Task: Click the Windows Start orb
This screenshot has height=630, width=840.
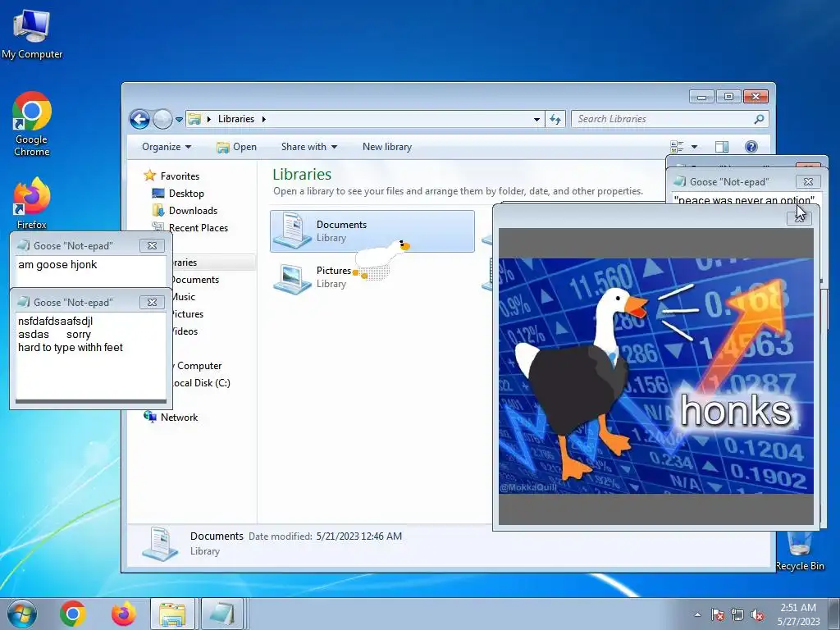Action: tap(22, 614)
